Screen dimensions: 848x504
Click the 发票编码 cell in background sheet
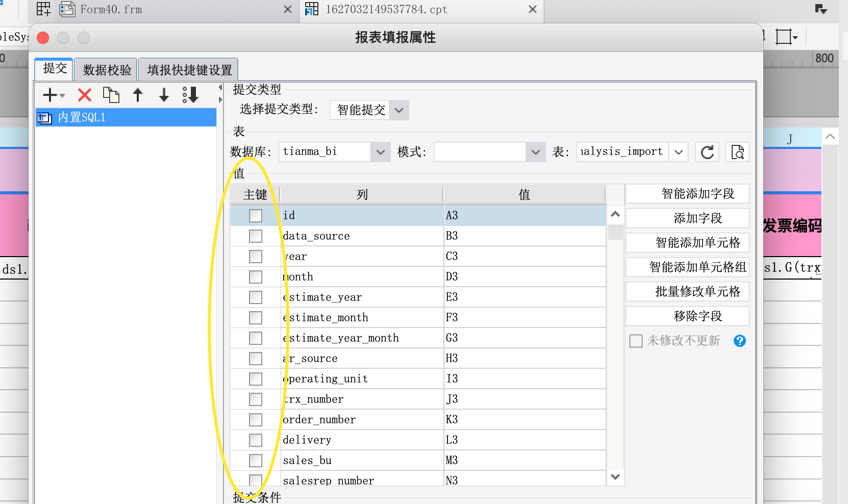pyautogui.click(x=792, y=225)
